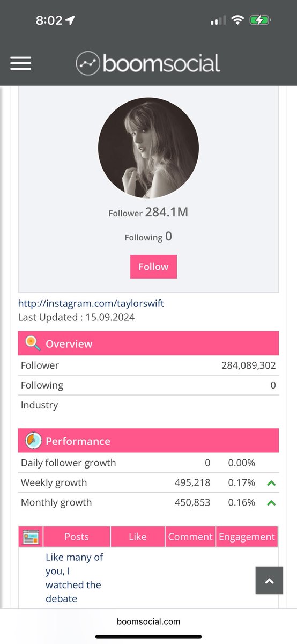Image resolution: width=297 pixels, height=644 pixels.
Task: Tap the scroll-to-top arrow button
Action: [269, 581]
